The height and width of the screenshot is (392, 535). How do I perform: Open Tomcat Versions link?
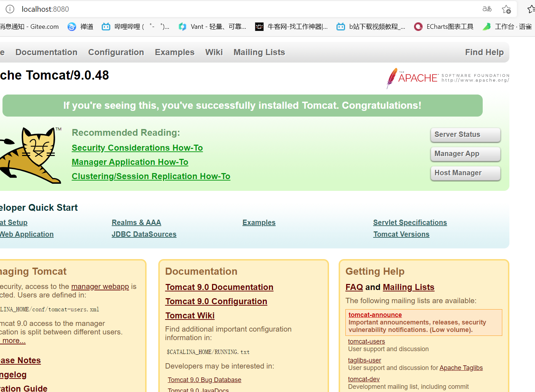coord(401,234)
